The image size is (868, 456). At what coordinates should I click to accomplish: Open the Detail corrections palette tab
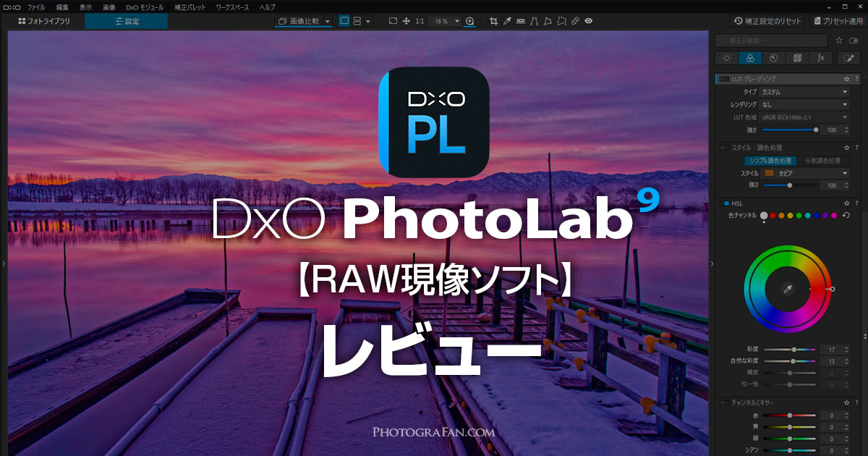point(773,58)
